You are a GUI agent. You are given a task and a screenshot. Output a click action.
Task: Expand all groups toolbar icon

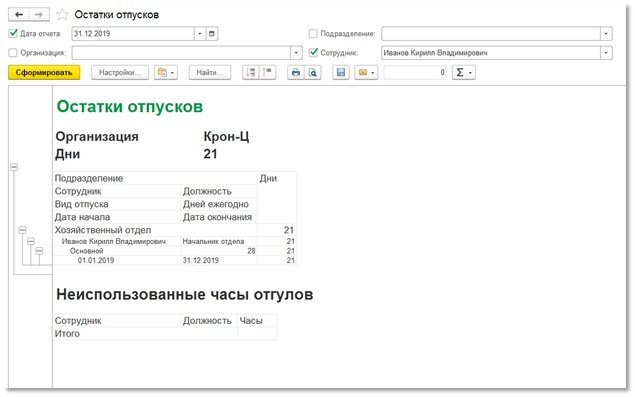coord(251,73)
